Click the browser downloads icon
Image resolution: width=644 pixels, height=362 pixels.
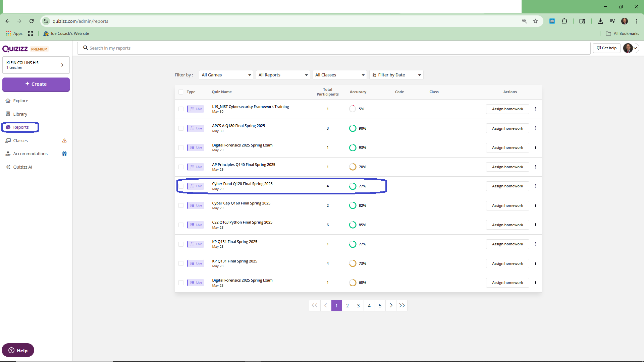600,21
